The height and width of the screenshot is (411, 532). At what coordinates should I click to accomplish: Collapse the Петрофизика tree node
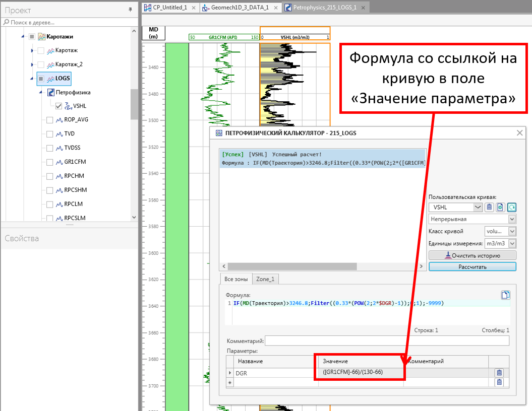(x=41, y=92)
